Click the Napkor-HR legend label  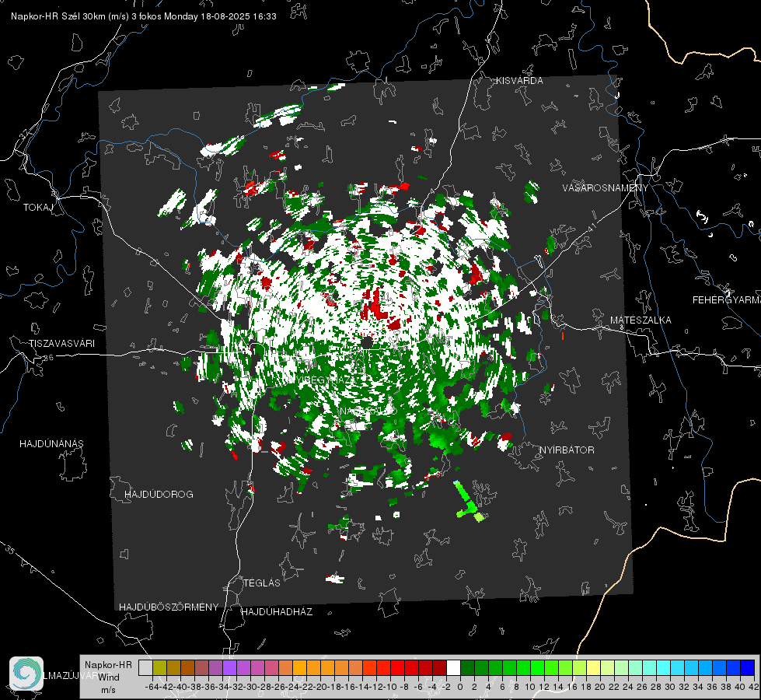108,664
